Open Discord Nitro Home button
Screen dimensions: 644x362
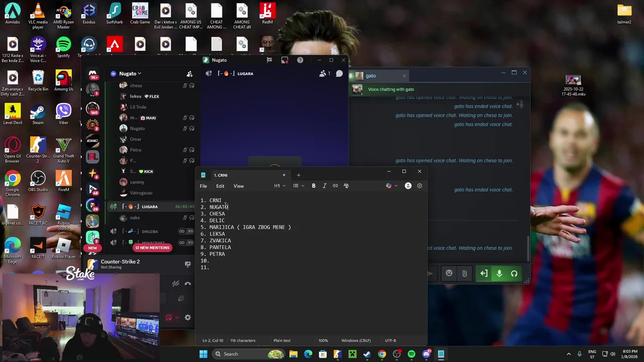click(x=93, y=74)
